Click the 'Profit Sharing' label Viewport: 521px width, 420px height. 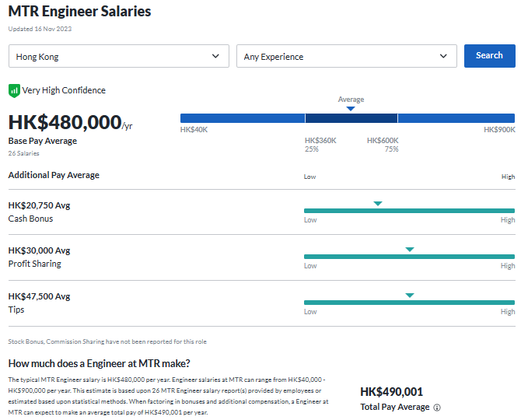tap(35, 264)
